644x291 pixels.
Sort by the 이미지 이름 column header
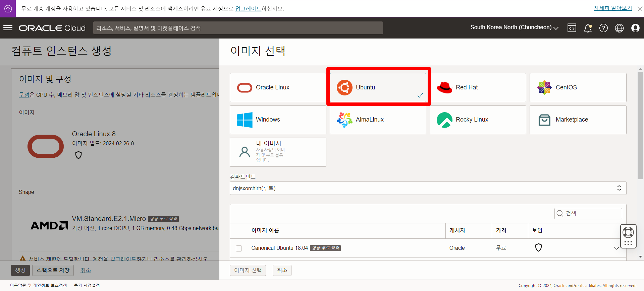click(265, 230)
